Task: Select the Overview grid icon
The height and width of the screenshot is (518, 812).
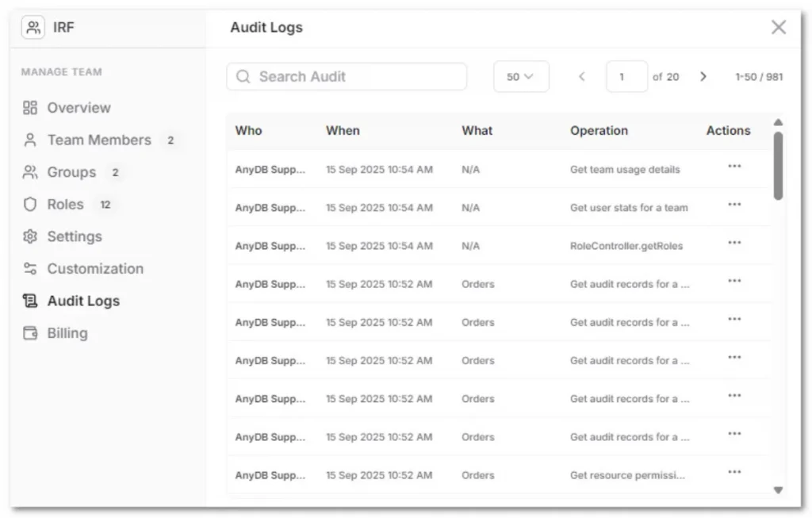Action: 30,107
